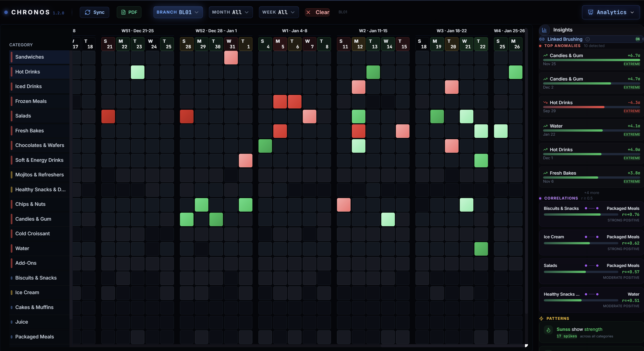The image size is (644, 351).
Task: Click the PDF export icon
Action: point(123,12)
